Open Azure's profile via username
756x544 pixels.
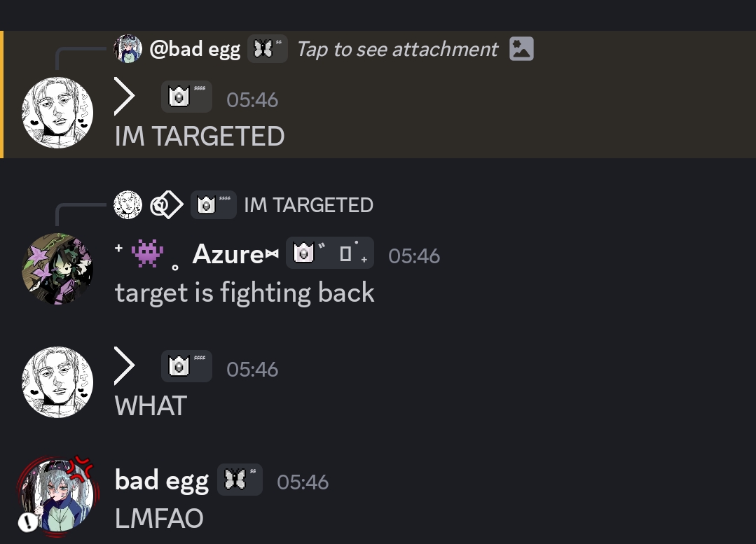coord(235,254)
